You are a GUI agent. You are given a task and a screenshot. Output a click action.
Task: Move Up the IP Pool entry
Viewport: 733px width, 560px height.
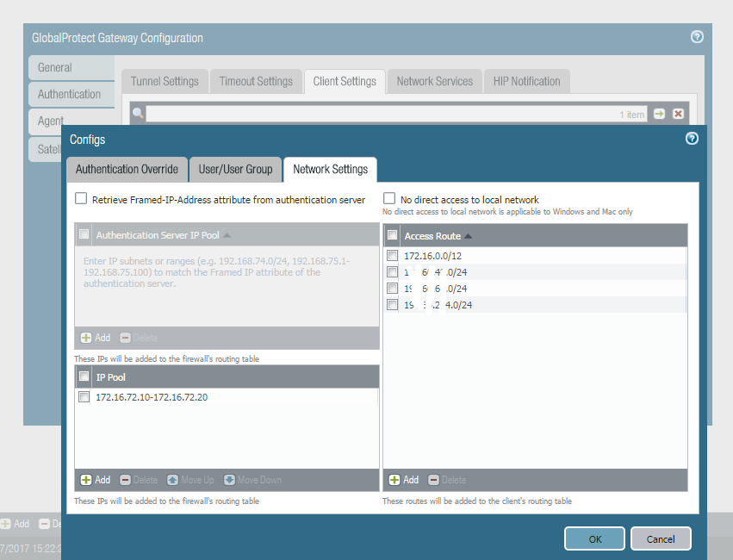190,480
